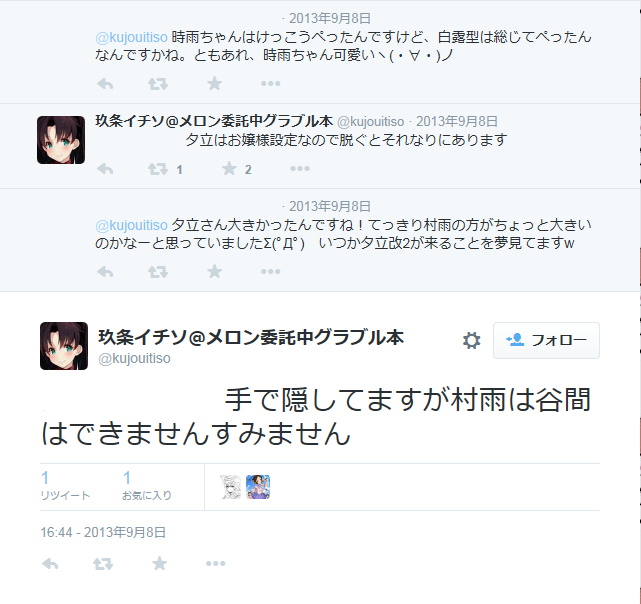This screenshot has height=604, width=641.
Task: Favorite the first tweet about 時雨ちゃん
Action: 214,83
